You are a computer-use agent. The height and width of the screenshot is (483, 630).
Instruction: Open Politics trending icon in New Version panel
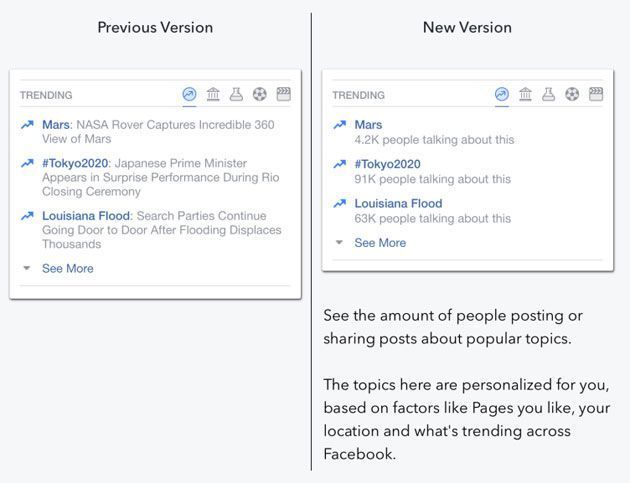point(525,95)
